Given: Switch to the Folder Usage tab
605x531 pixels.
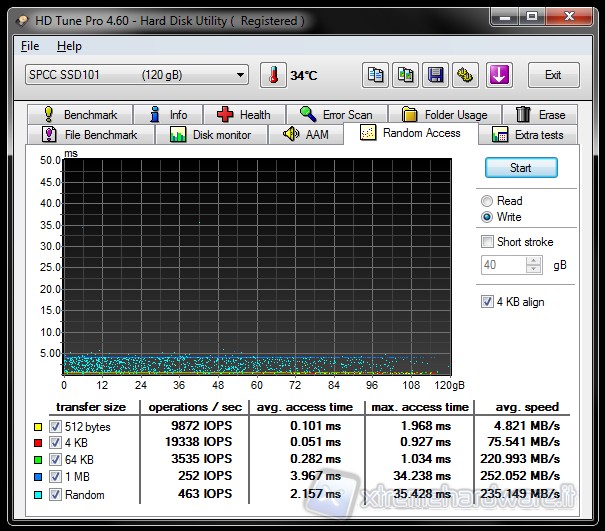Looking at the screenshot, I should point(445,115).
